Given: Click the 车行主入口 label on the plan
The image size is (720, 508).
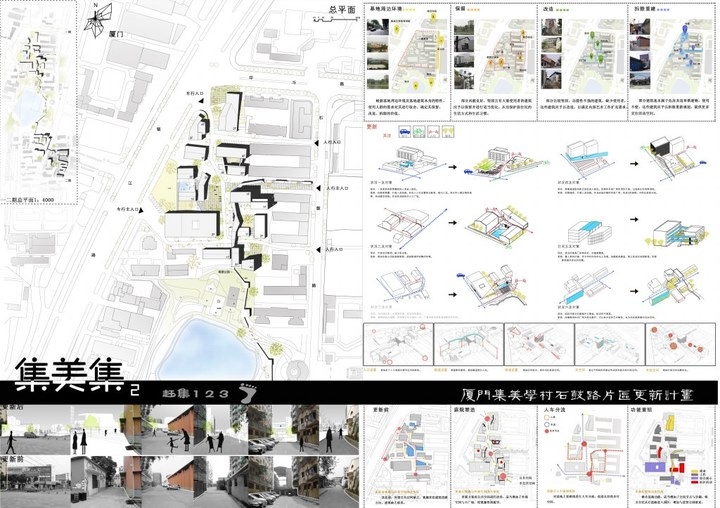Looking at the screenshot, I should point(127,209).
